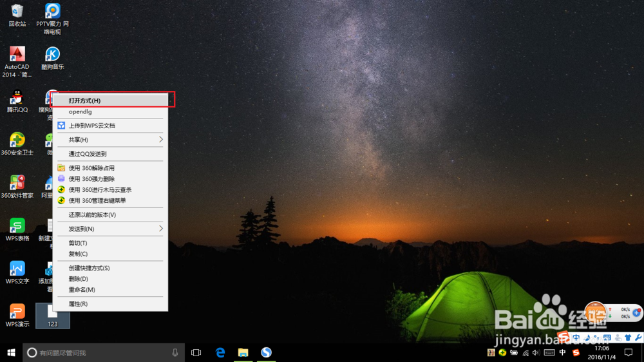Select 上传到WPS云文档 menu entry
This screenshot has width=644, height=362.
click(110, 126)
